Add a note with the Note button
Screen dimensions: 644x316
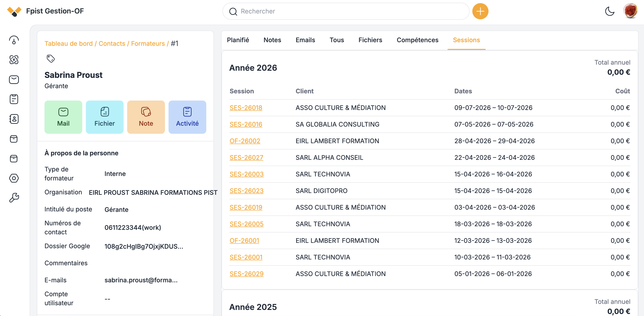[x=146, y=117]
